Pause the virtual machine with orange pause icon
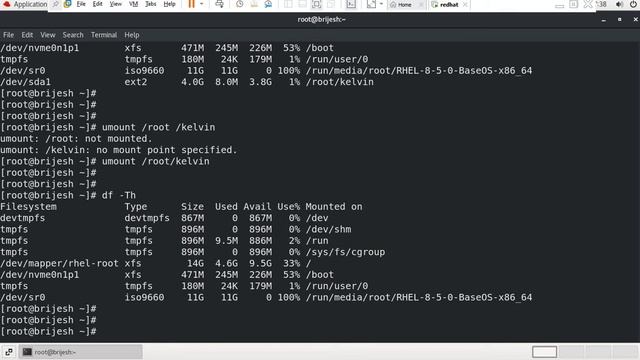 (191, 4)
